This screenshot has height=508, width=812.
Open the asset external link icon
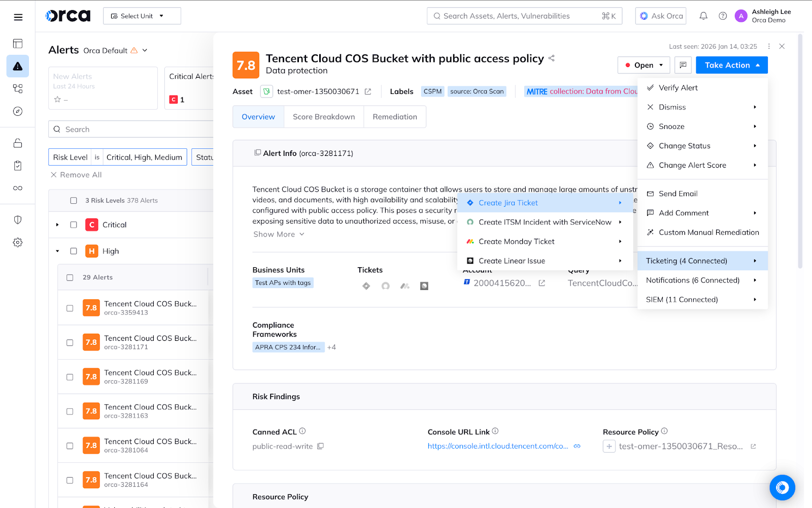coord(368,91)
